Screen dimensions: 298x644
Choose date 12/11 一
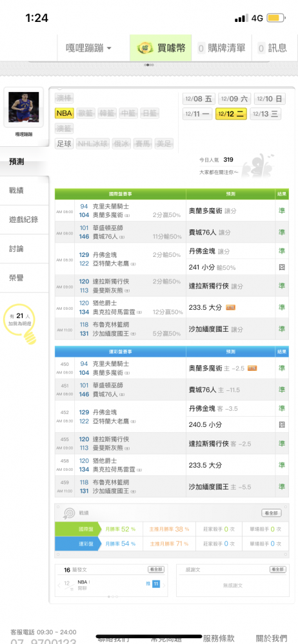(197, 114)
